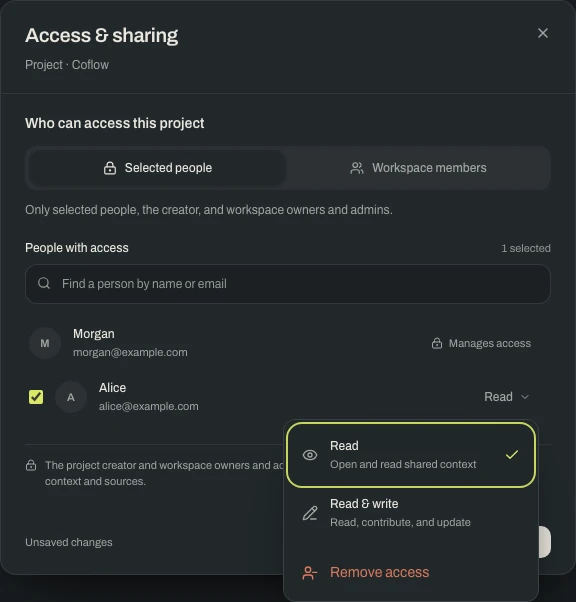Select Remove access for Alice
This screenshot has width=576, height=602.
(411, 572)
